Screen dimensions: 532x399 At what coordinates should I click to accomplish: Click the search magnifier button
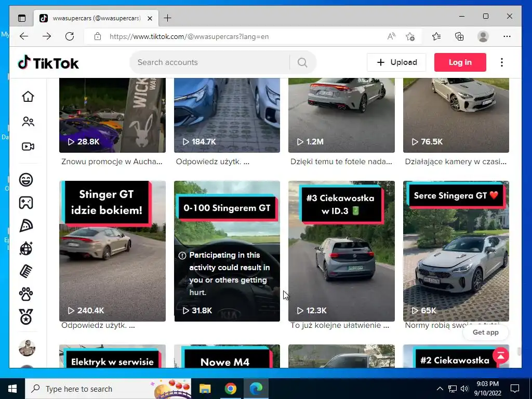point(302,62)
